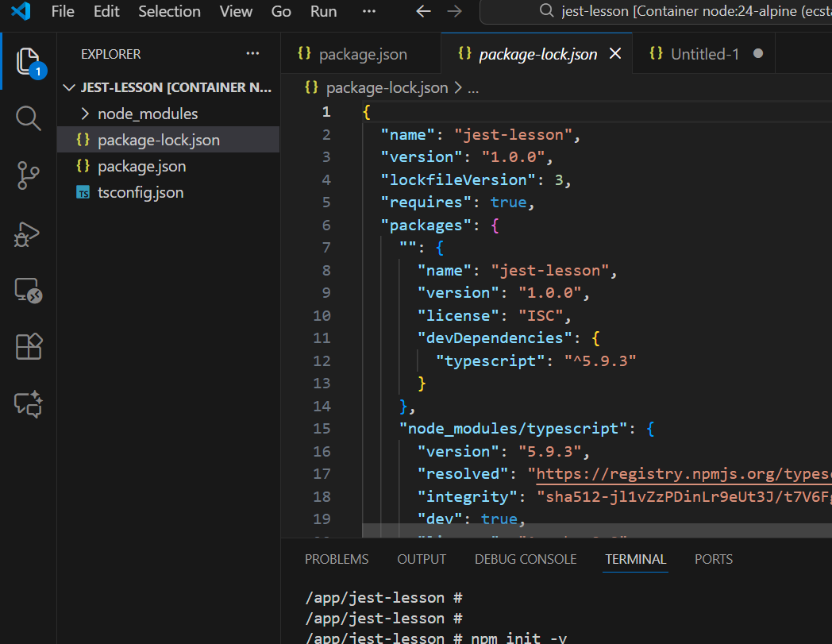The image size is (832, 644).
Task: Go forward with the right arrow
Action: click(455, 11)
